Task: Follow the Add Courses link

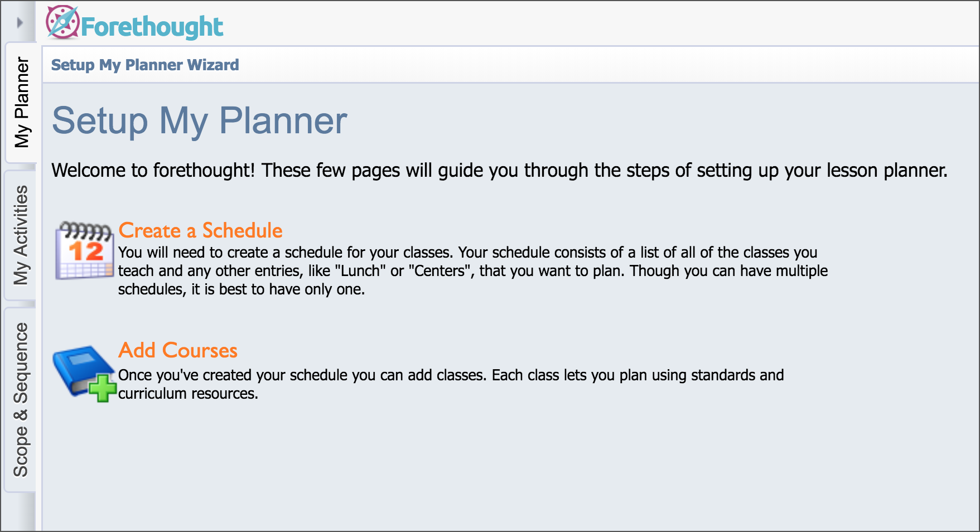Action: [x=178, y=350]
